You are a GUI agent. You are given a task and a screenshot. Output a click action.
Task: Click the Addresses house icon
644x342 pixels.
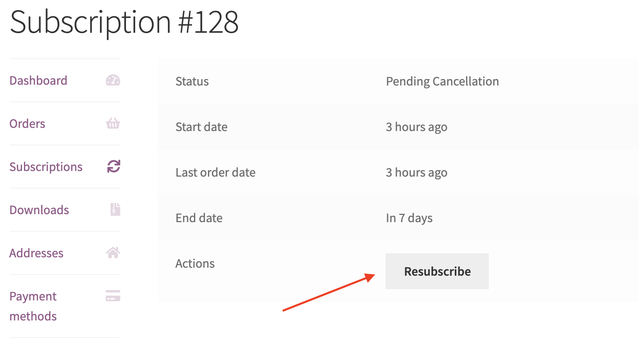(x=113, y=253)
